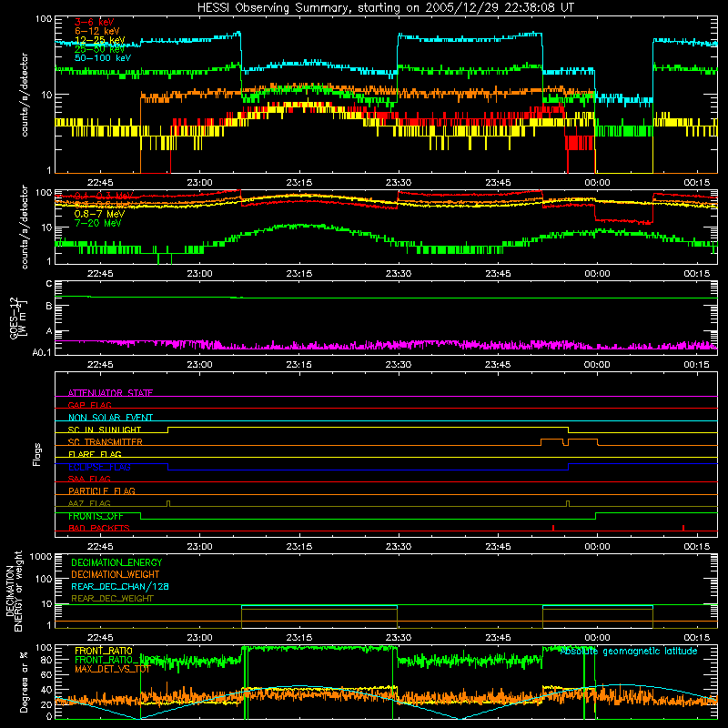
Task: Click the 0.8-7 MeV legend label
Action: (99, 214)
